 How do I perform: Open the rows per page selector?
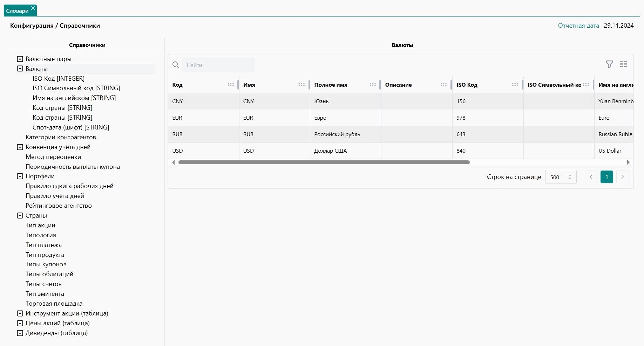pos(561,177)
